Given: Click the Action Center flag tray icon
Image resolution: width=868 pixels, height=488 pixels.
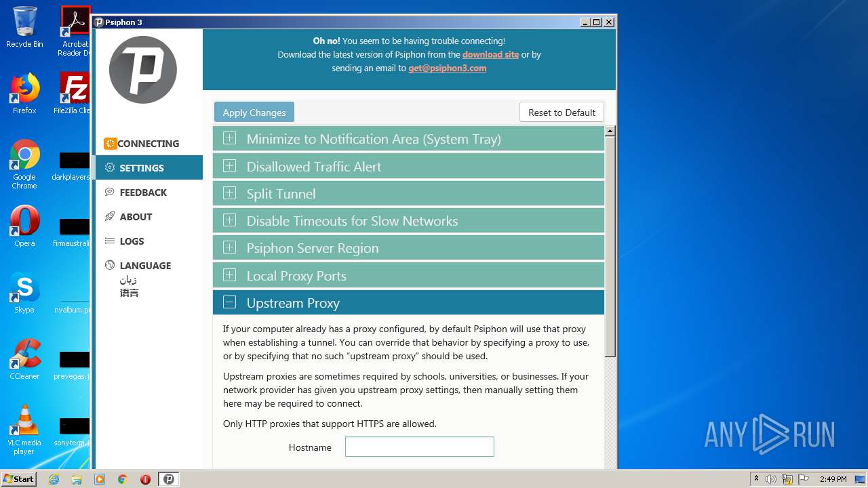Looking at the screenshot, I should click(804, 479).
